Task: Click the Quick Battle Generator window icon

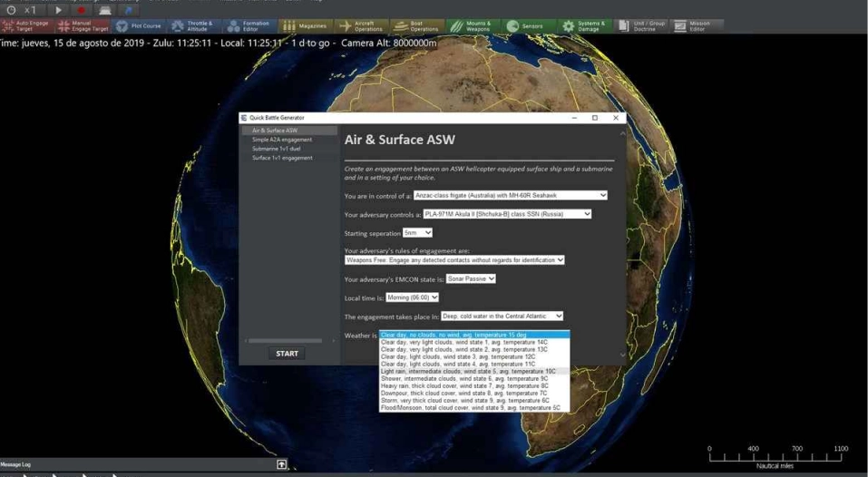Action: (x=244, y=118)
